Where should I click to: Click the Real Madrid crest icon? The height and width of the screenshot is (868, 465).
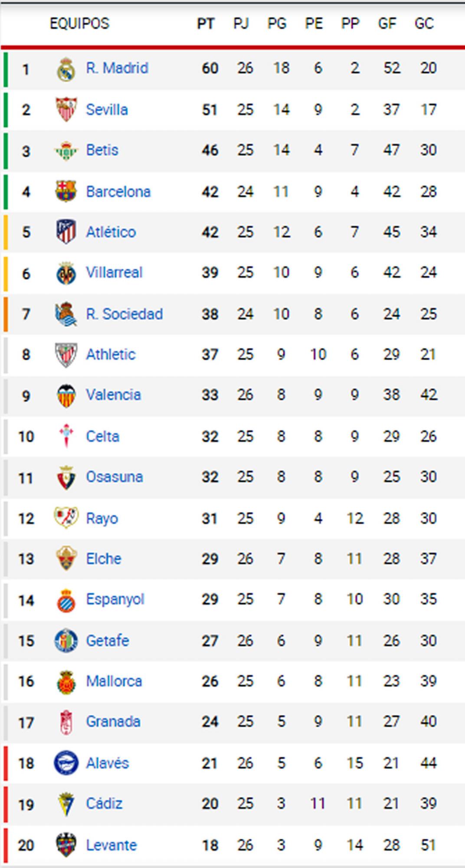(x=66, y=69)
